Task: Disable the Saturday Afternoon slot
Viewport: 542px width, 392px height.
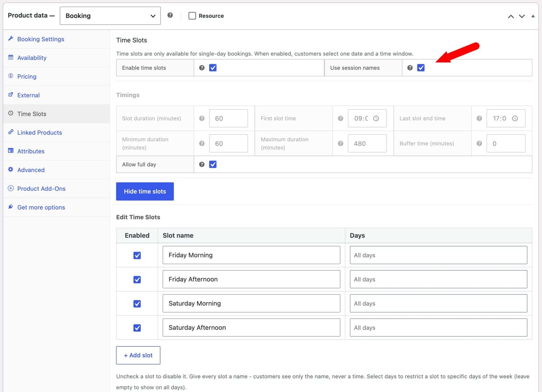Action: 137,328
